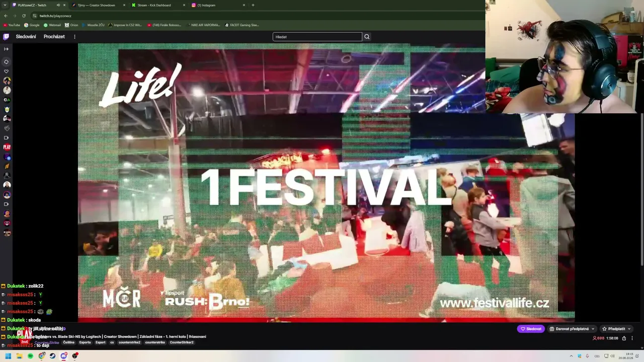Close the Týmy — Creator Showdown tab
Screen dimensions: 644x362
[x=124, y=5]
